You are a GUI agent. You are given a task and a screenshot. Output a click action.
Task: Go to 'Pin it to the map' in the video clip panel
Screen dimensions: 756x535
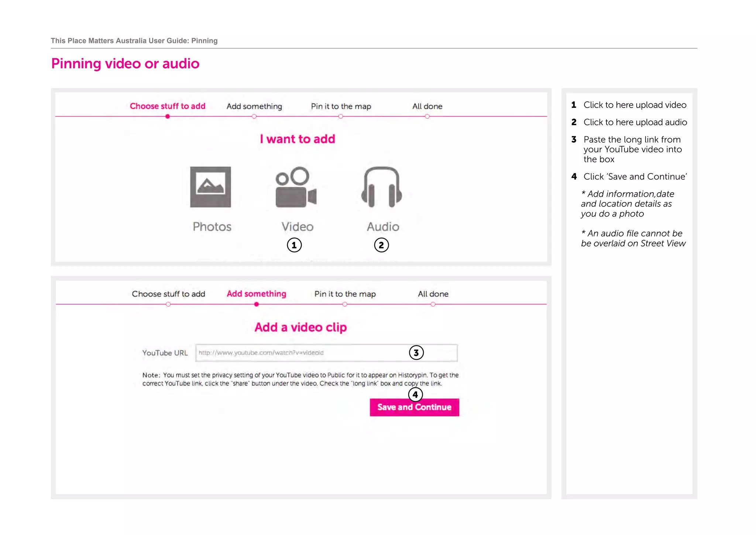coord(345,294)
